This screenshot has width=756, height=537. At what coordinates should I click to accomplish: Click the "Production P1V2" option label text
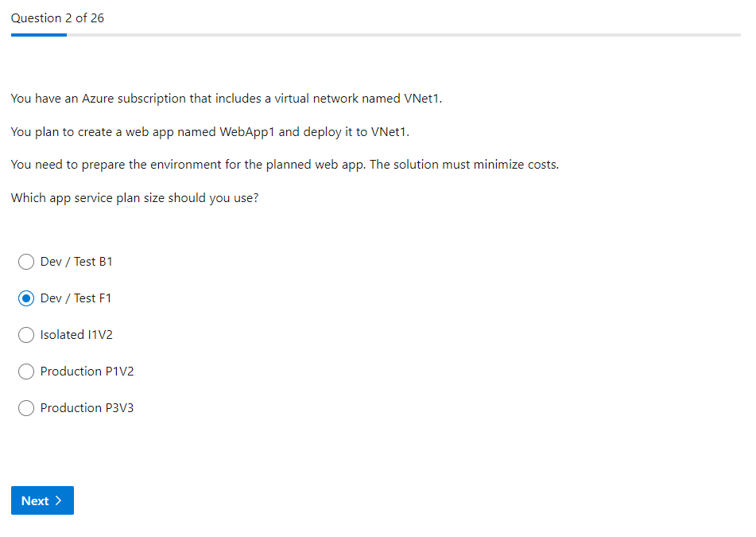(87, 372)
